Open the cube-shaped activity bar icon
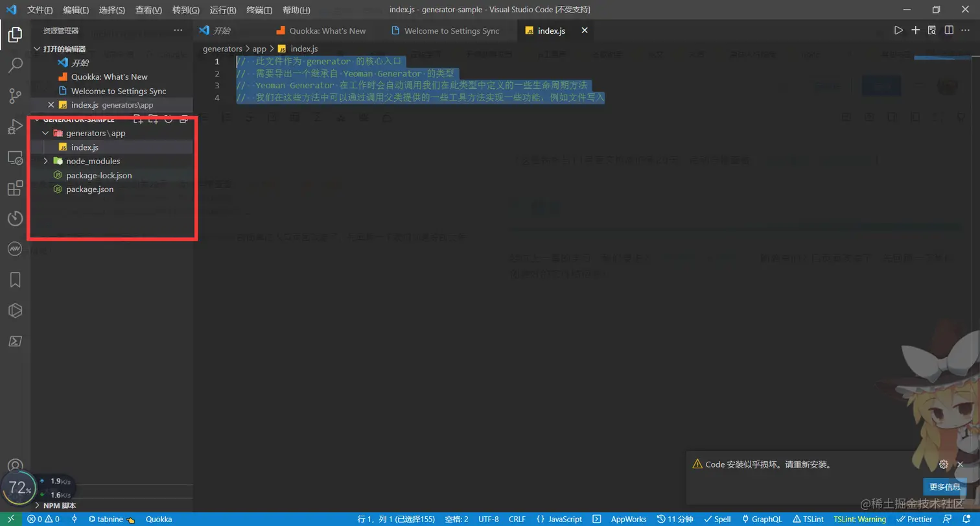 [x=15, y=311]
